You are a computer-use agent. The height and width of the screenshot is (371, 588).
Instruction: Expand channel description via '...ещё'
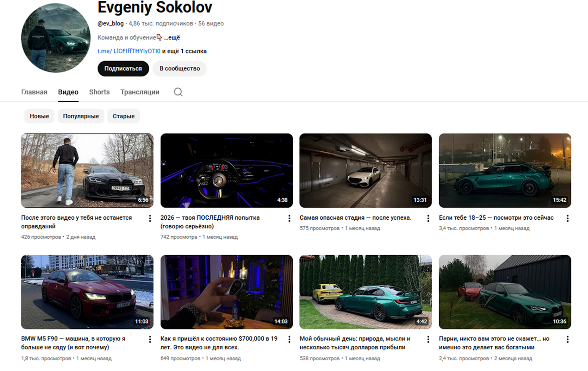pyautogui.click(x=172, y=37)
